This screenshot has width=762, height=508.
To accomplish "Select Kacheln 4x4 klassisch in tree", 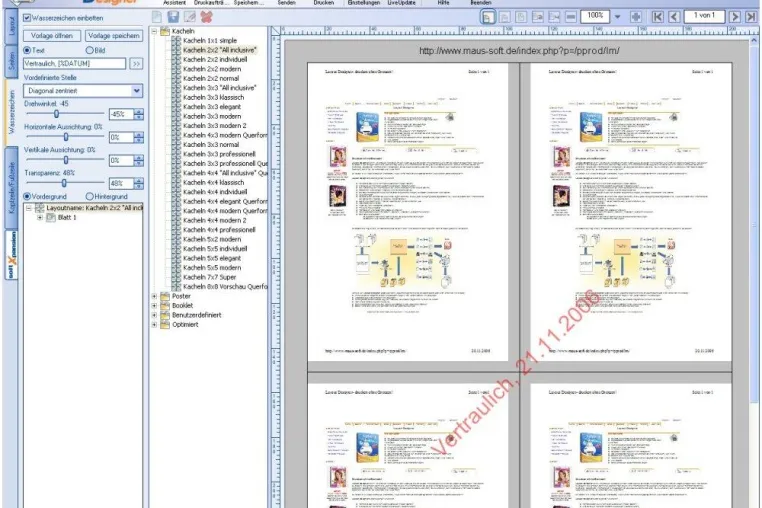I will click(213, 182).
